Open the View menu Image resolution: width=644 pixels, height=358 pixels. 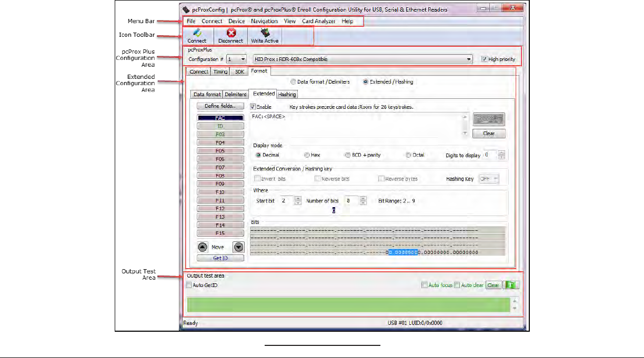tap(290, 21)
